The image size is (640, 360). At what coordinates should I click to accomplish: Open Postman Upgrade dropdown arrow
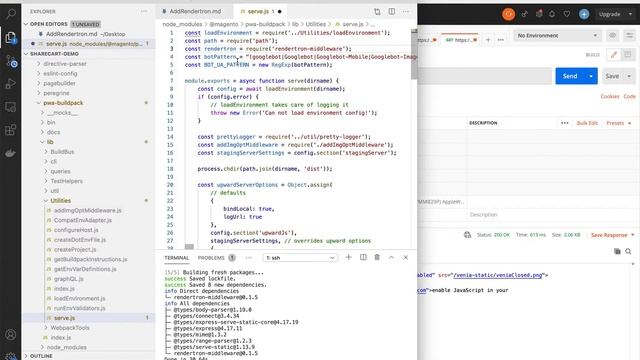[630, 14]
